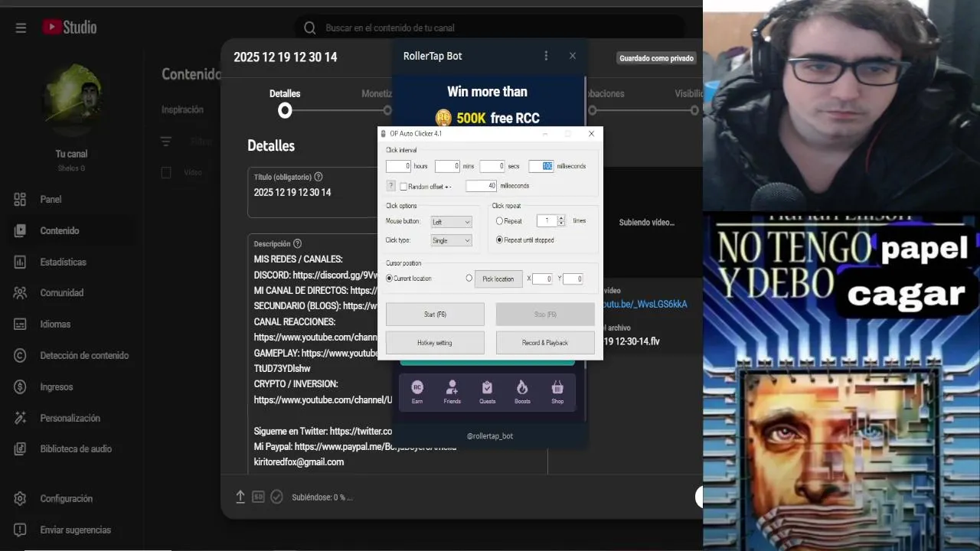Open the Mouse button dropdown

click(451, 222)
